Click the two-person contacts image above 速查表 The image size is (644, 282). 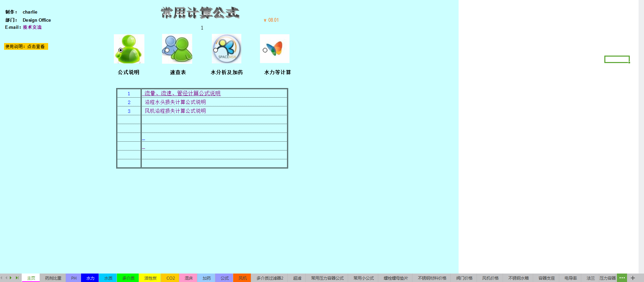coord(177,49)
